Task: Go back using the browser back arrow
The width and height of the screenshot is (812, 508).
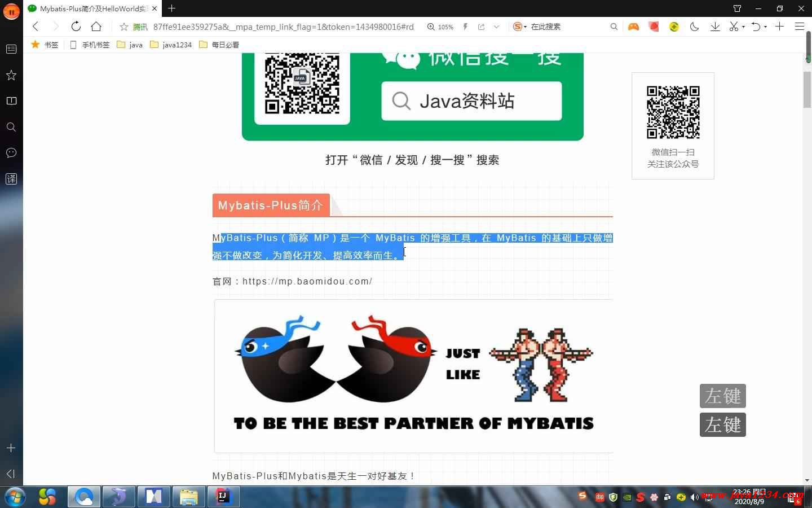Action: [36, 27]
